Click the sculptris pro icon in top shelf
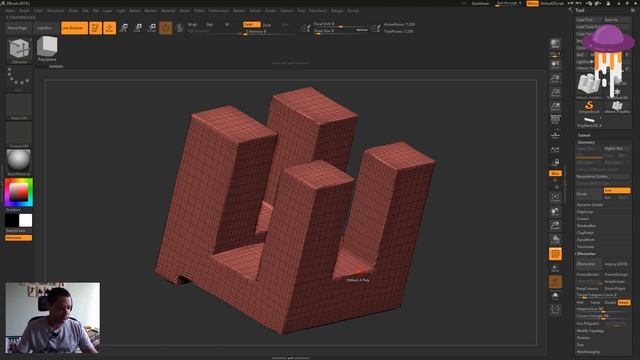Viewport: 640px width, 360px height. click(x=180, y=28)
